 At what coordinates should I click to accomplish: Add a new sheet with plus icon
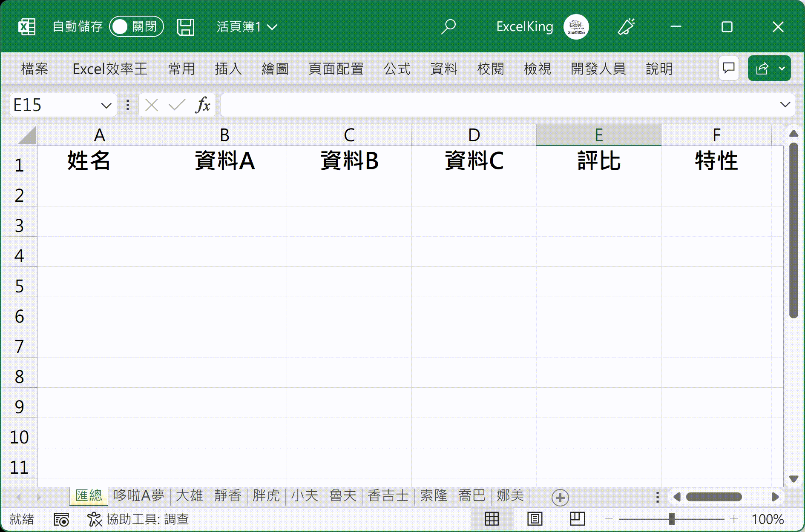pyautogui.click(x=560, y=497)
